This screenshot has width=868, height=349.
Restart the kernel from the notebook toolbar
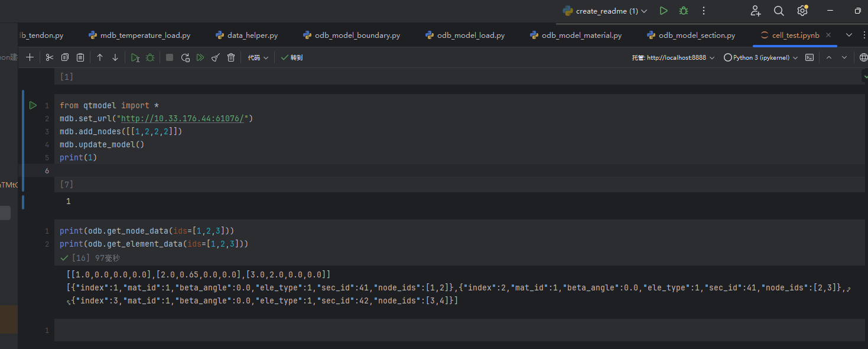(x=185, y=57)
